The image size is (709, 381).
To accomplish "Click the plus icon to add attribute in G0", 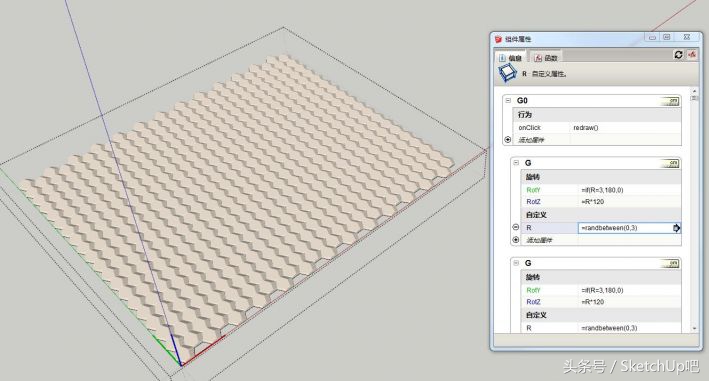I will [508, 140].
